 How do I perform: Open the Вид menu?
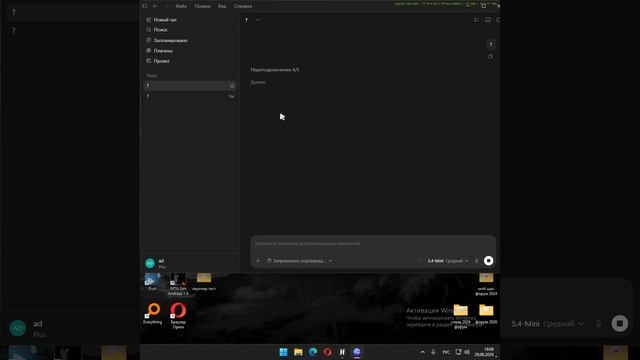(222, 6)
